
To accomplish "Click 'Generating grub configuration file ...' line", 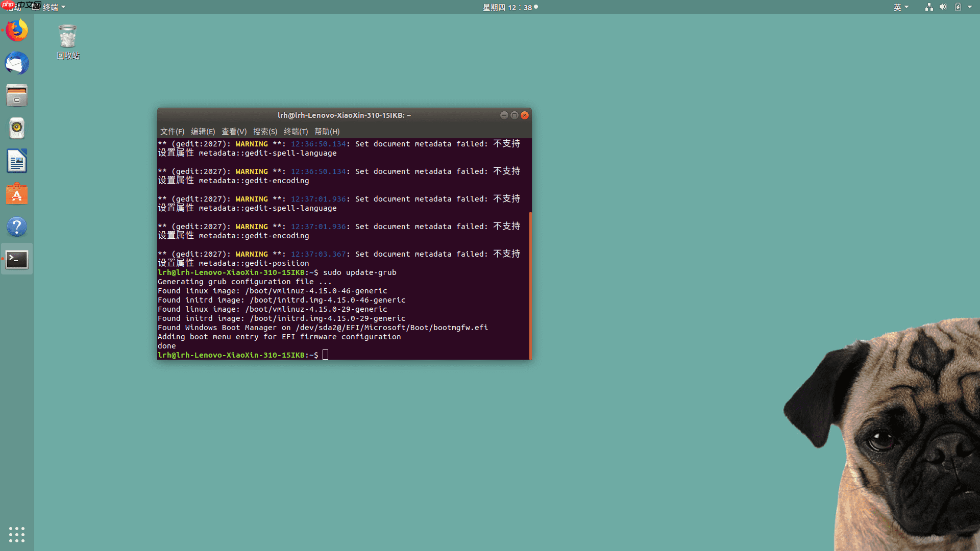I will (244, 282).
